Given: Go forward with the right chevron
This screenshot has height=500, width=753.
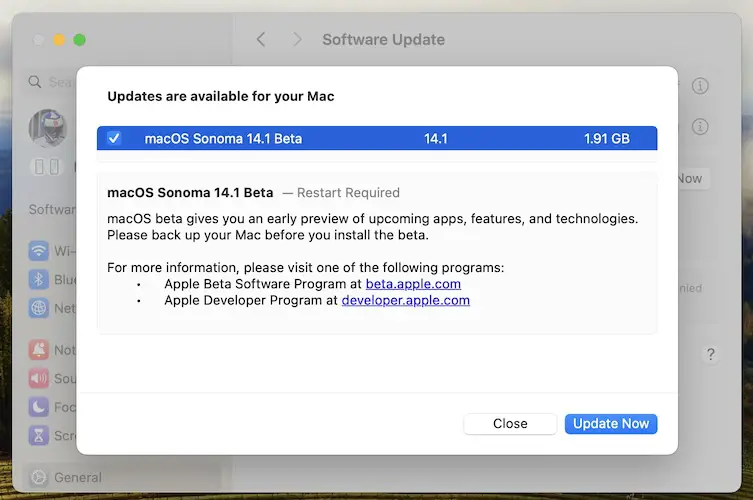Looking at the screenshot, I should [297, 40].
